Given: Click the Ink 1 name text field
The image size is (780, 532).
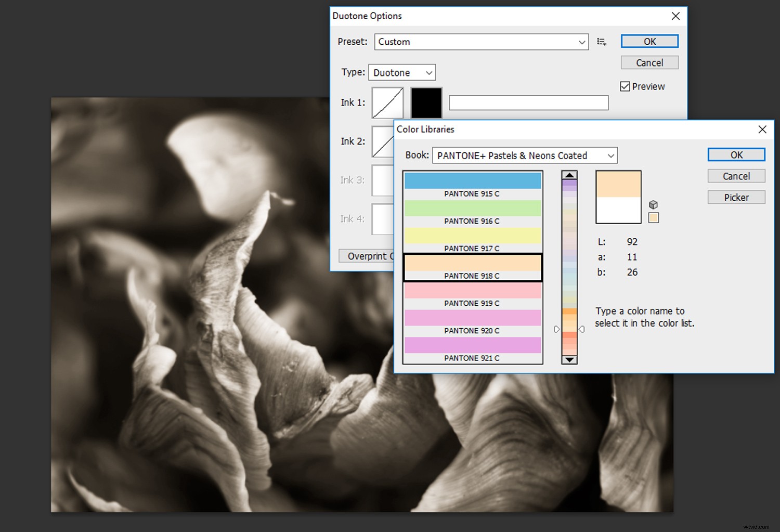Looking at the screenshot, I should click(x=528, y=102).
